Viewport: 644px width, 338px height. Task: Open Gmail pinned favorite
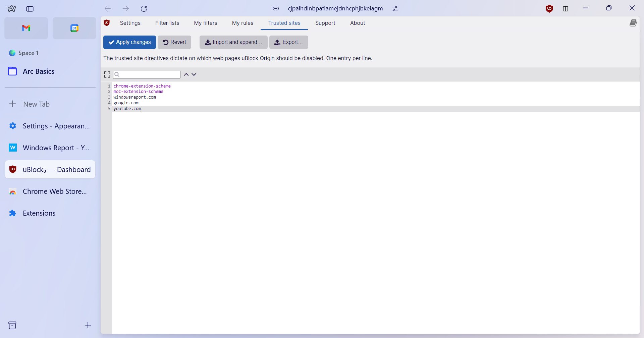point(26,28)
